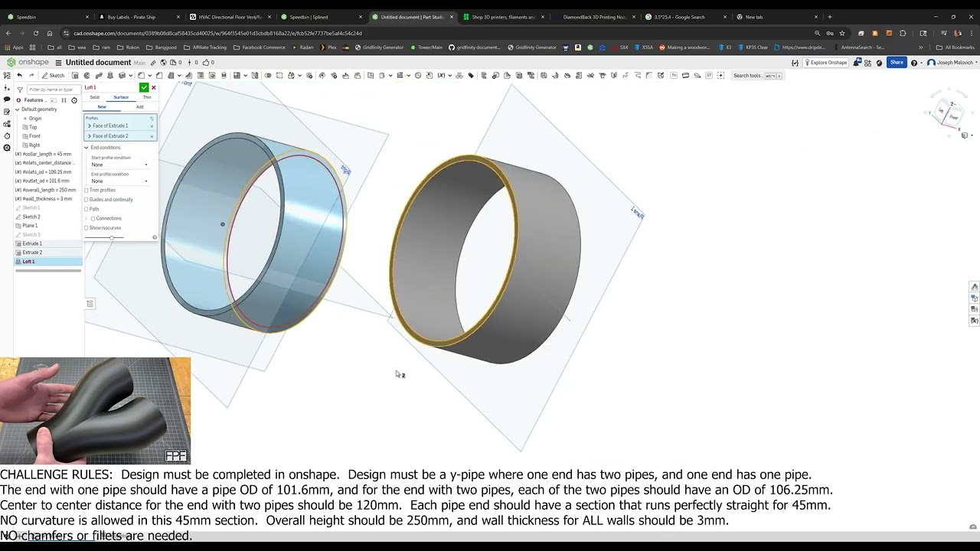This screenshot has height=551, width=980.
Task: Select the Surface tab in Loft dialog
Action: point(121,97)
